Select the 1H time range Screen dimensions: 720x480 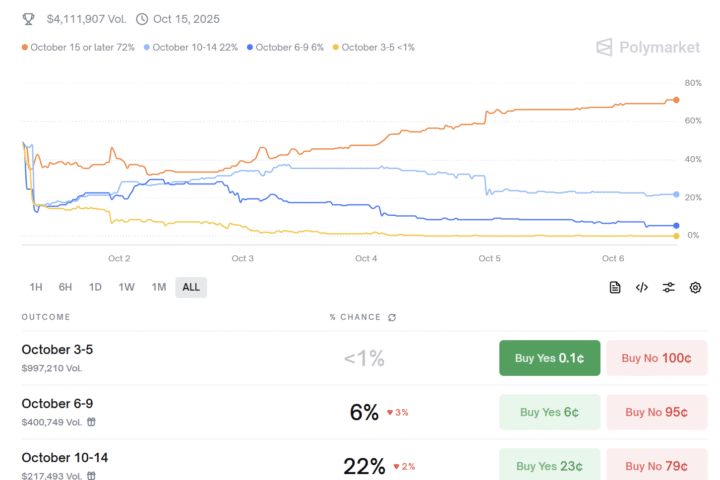click(36, 287)
